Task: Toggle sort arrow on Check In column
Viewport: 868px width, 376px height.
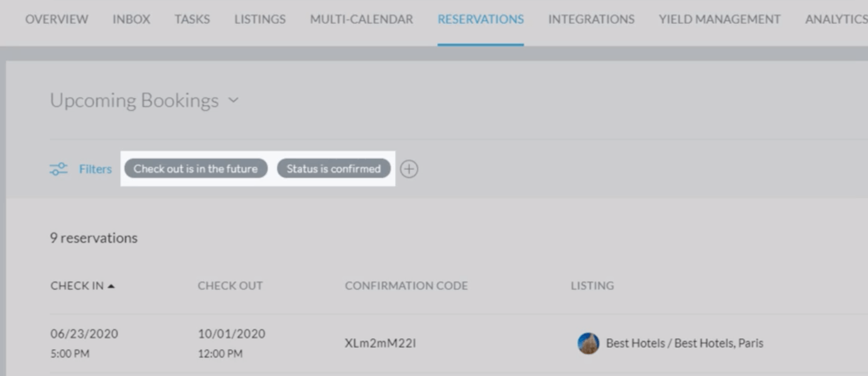Action: click(111, 286)
